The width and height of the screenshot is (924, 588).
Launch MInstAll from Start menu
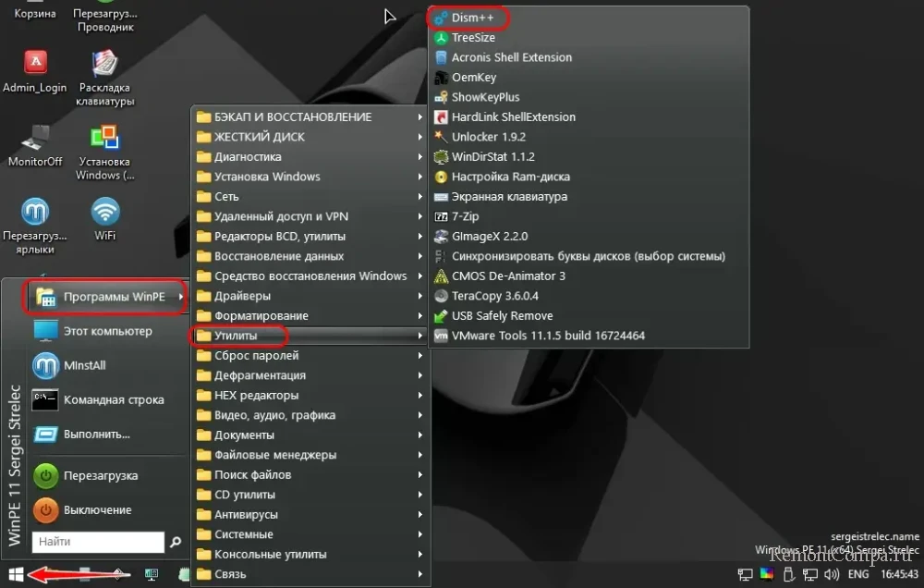click(107, 366)
